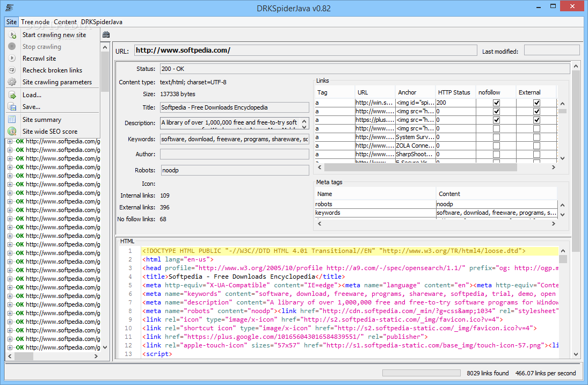Enable nofollow for the SharpShoot... link row
The height and width of the screenshot is (385, 588).
click(x=496, y=155)
